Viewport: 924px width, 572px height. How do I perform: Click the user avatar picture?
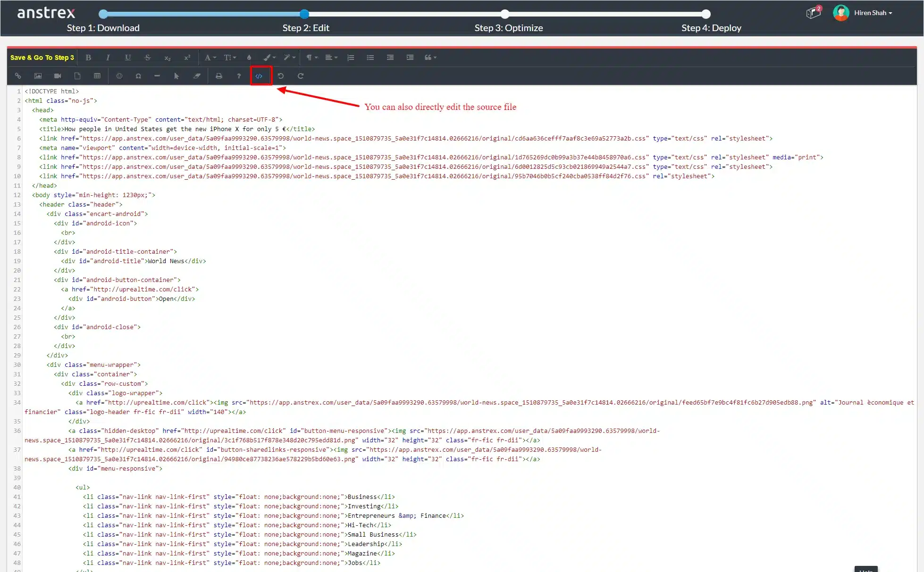click(x=841, y=13)
